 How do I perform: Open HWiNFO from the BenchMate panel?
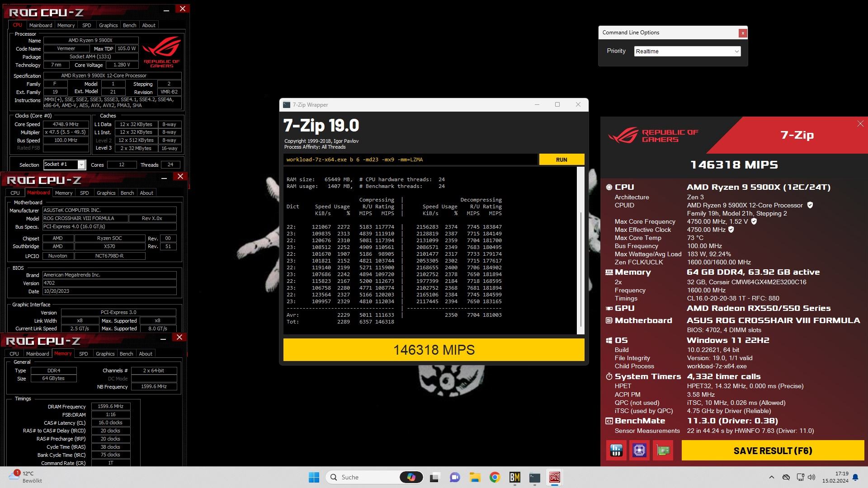616,450
